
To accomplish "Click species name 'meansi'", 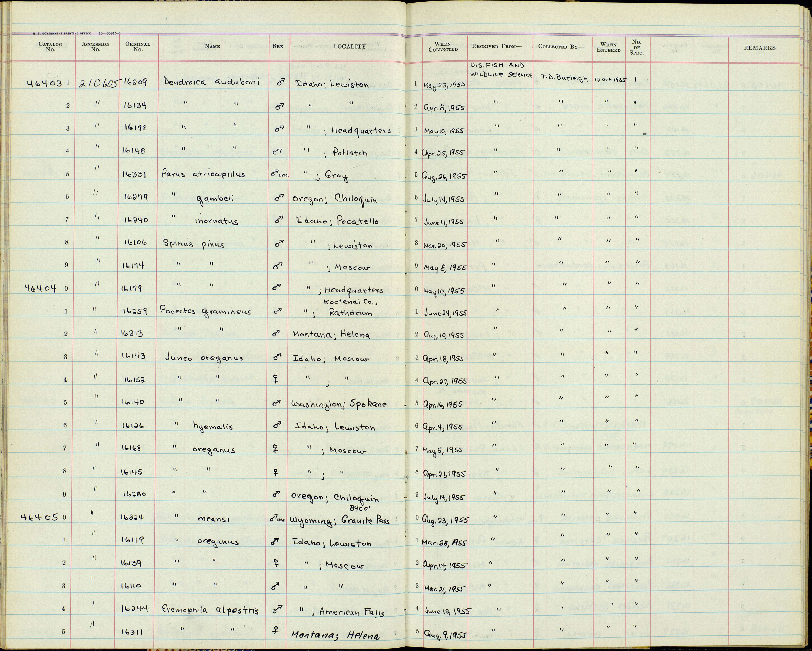I will (213, 519).
